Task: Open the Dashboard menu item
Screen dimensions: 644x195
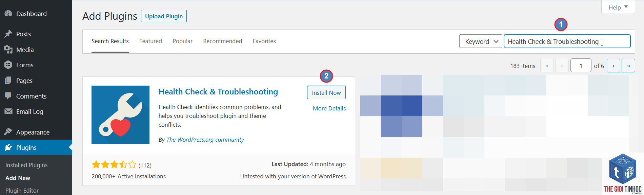Action: pyautogui.click(x=36, y=14)
